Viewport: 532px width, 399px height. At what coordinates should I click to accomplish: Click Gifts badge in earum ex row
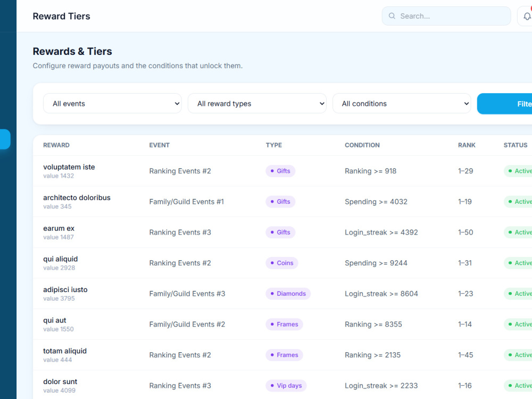pos(280,232)
